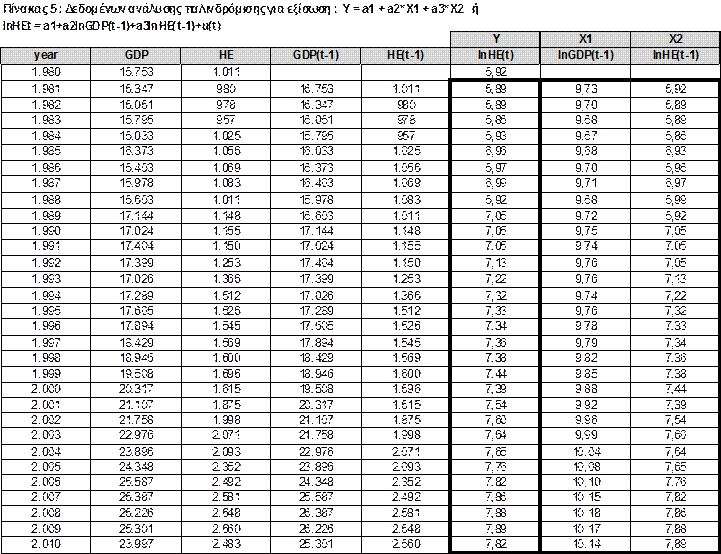Select the lnGDP(t-1) value '9,79' in row 1.997

pyautogui.click(x=585, y=343)
